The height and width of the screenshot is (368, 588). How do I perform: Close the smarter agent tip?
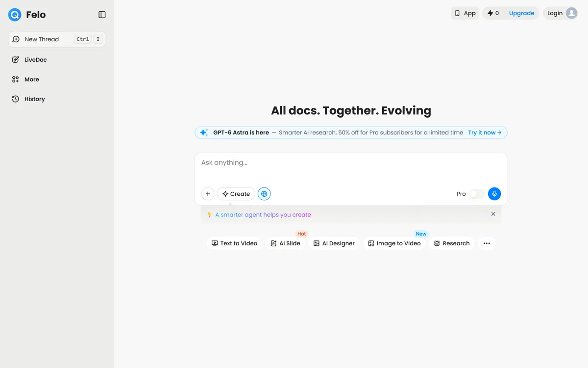pyautogui.click(x=493, y=214)
